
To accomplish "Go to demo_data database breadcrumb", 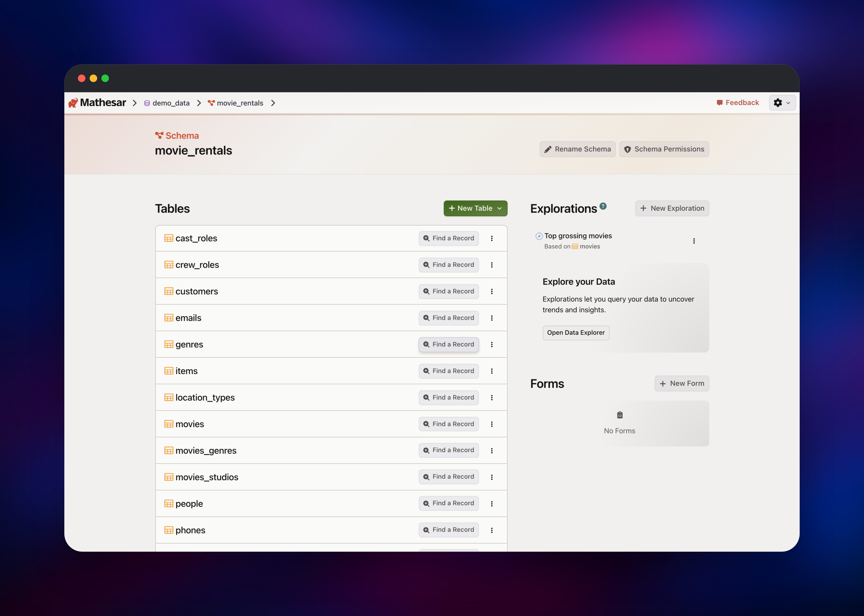I will click(x=167, y=103).
